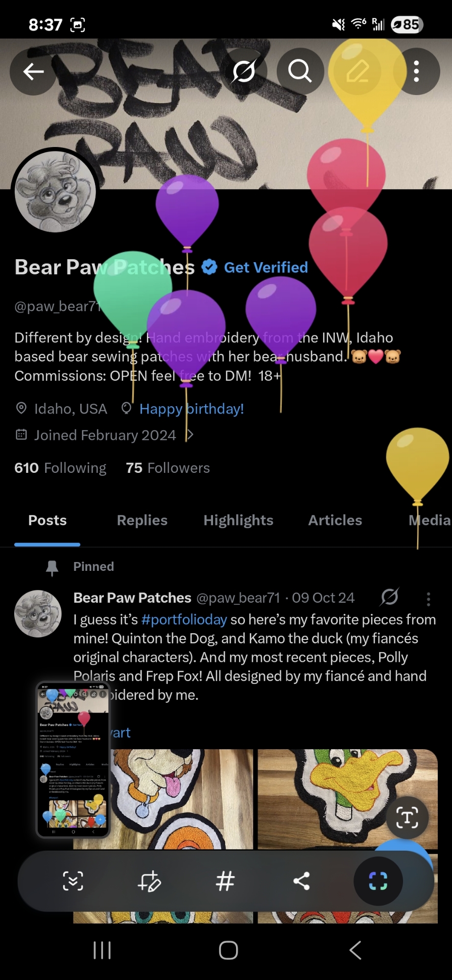Tap the crop and draw edit icon

tap(149, 881)
